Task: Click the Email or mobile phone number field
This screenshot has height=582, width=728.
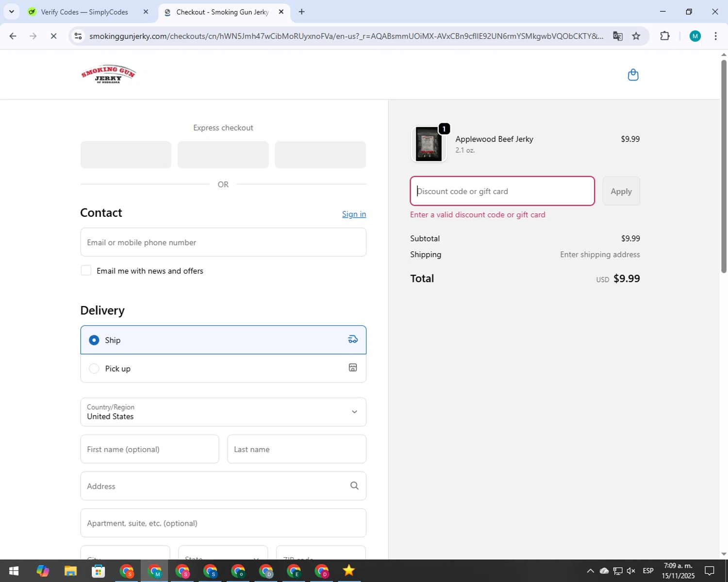Action: (223, 242)
